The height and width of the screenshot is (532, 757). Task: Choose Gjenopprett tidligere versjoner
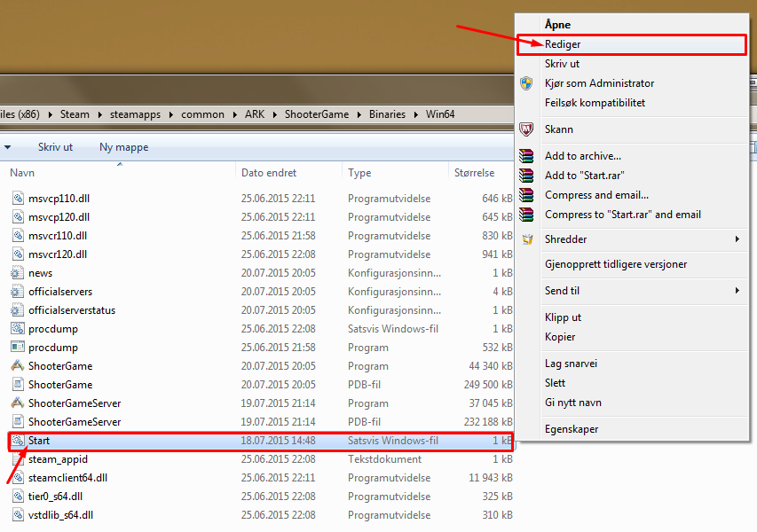[x=616, y=264]
